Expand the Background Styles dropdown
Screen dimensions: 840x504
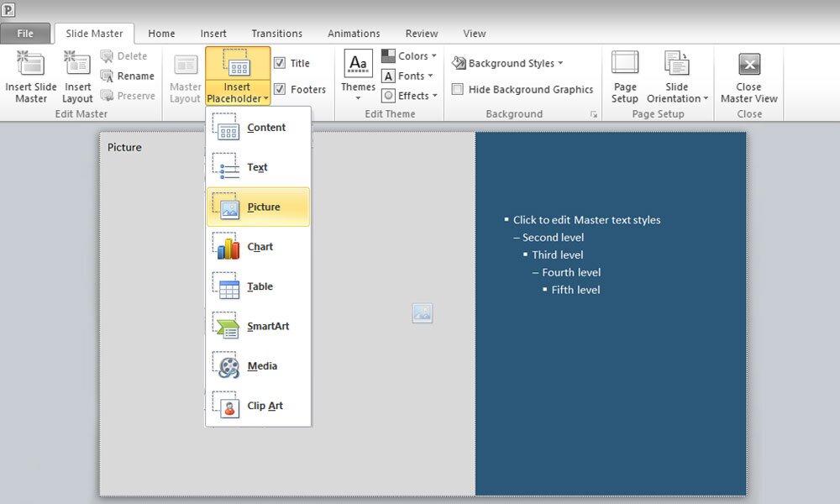507,63
